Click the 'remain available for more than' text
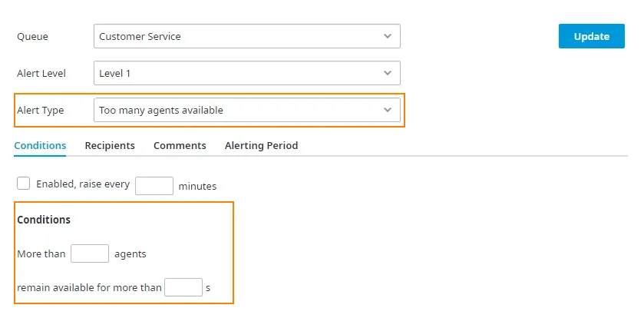The height and width of the screenshot is (318, 644). pyautogui.click(x=89, y=287)
